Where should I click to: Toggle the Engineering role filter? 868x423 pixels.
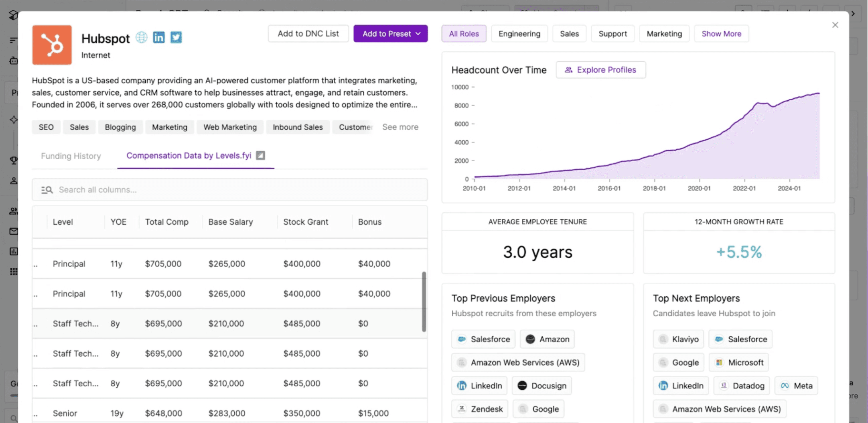(519, 34)
